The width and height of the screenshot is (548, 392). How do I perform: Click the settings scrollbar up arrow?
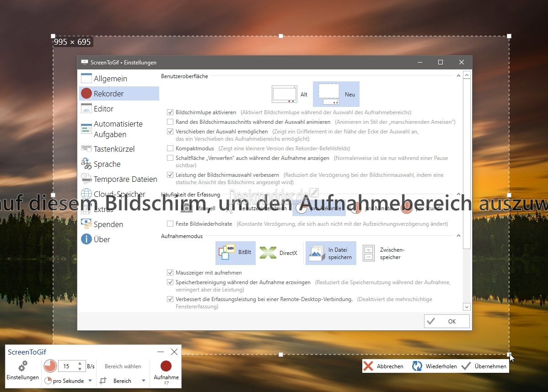click(x=467, y=75)
